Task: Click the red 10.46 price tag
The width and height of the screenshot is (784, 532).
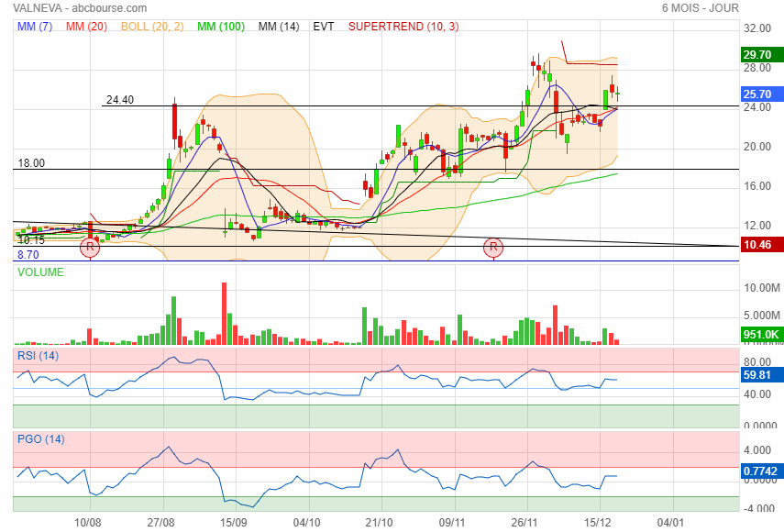Action: pos(761,245)
